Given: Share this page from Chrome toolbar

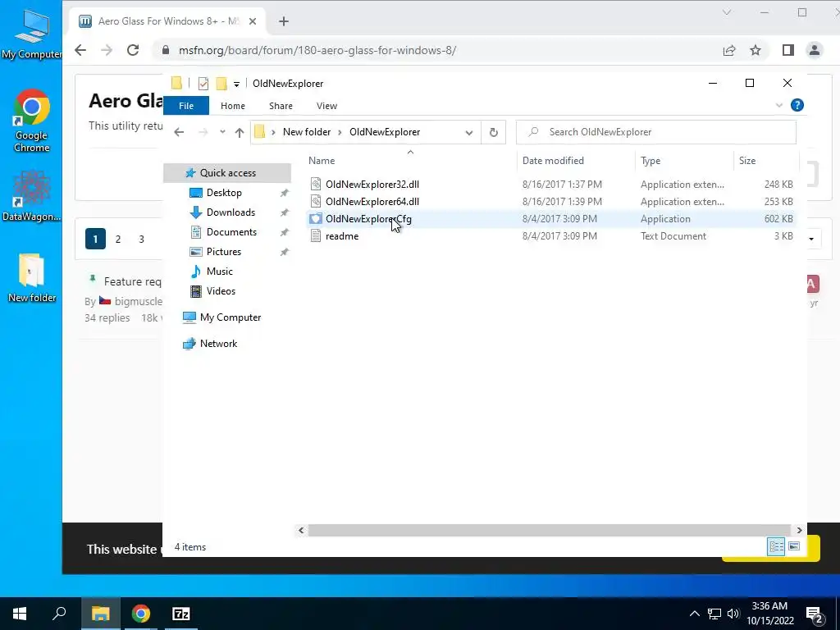Looking at the screenshot, I should pyautogui.click(x=729, y=50).
